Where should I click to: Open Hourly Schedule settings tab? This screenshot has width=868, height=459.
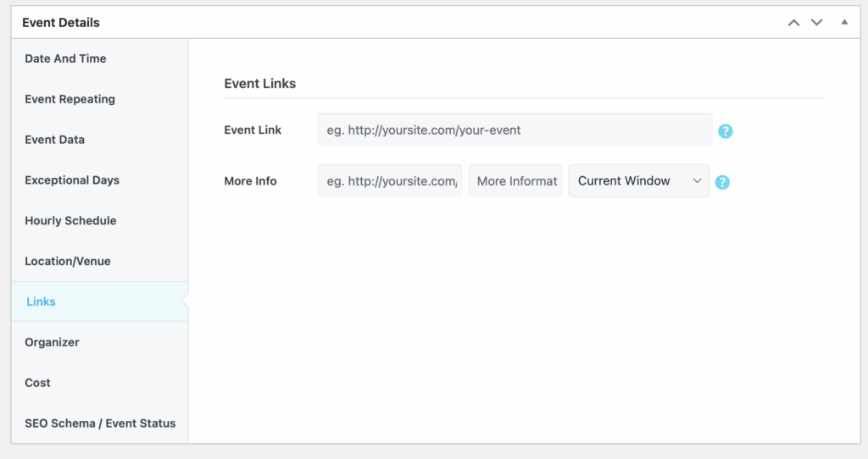[x=70, y=221]
